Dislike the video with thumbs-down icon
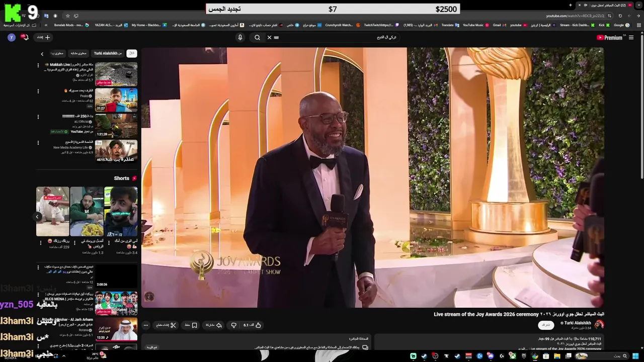Screen dimensions: 644x362 pos(233,325)
